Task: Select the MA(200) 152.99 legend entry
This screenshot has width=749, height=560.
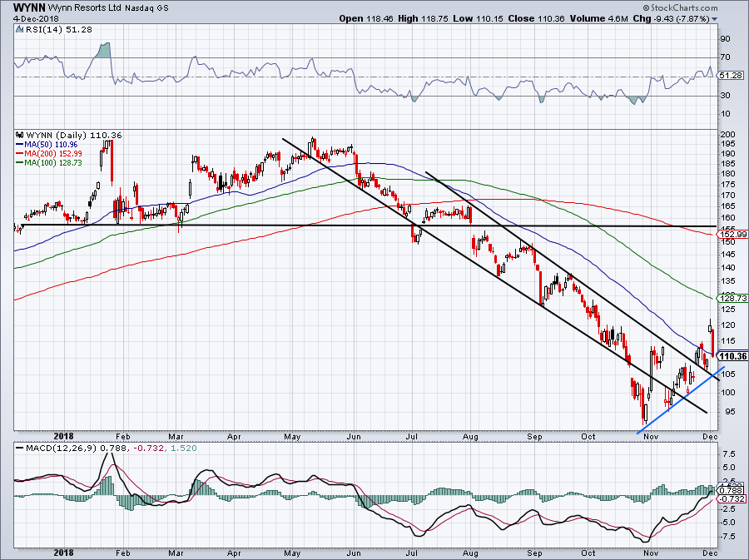Action: (49, 153)
